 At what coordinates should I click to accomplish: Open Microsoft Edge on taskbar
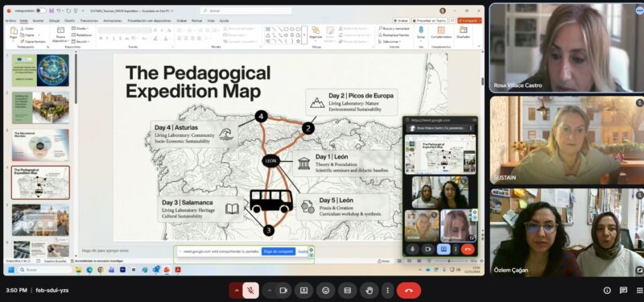(x=89, y=270)
